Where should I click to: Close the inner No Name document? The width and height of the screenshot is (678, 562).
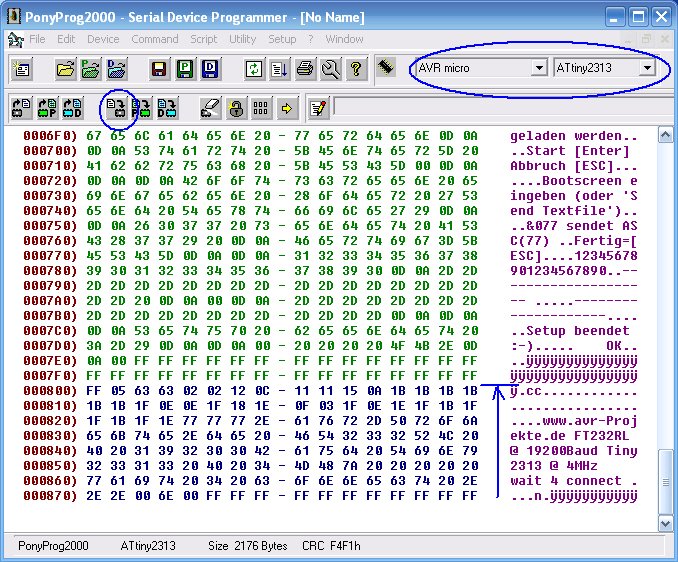[x=665, y=39]
